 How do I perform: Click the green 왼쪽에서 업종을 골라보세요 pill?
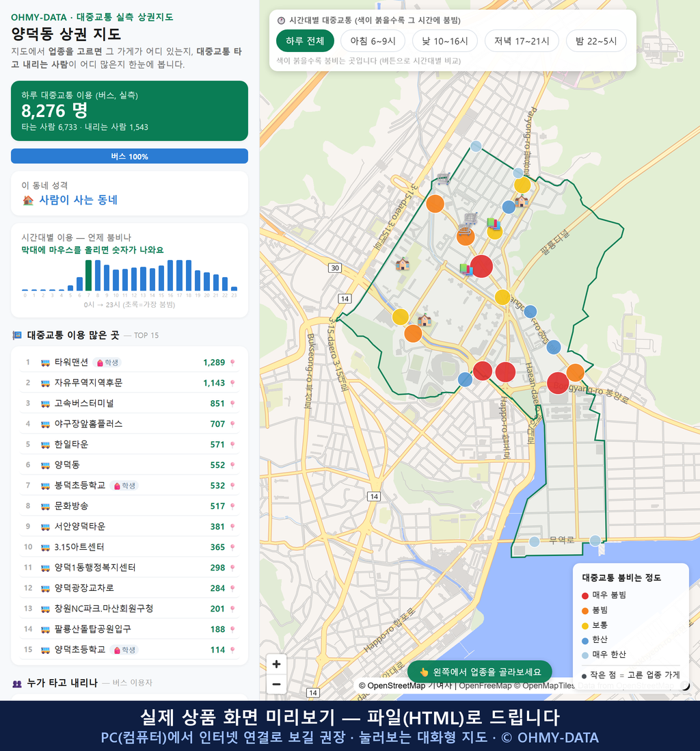(480, 672)
